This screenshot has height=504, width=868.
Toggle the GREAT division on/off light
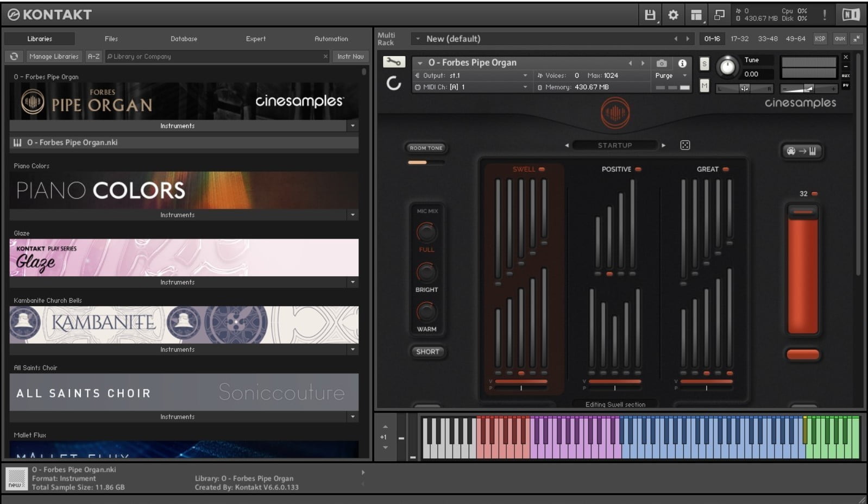[x=726, y=169]
